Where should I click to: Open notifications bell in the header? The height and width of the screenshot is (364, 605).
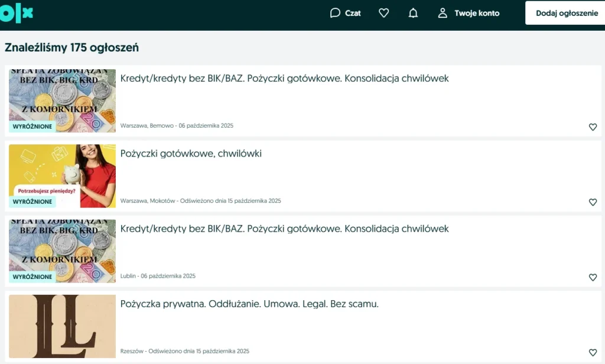point(414,13)
